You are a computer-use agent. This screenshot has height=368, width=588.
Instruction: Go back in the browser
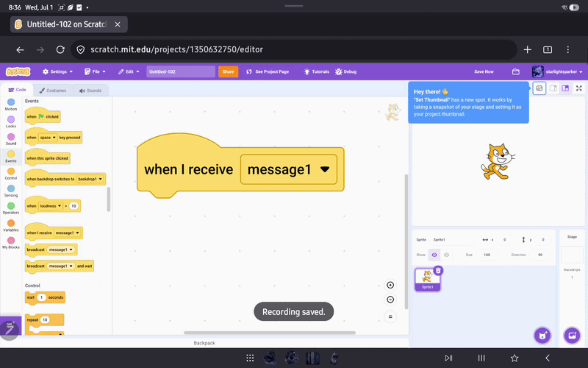(21, 49)
